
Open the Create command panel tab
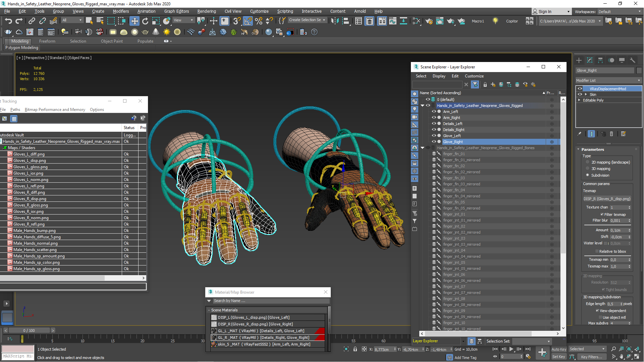point(579,60)
